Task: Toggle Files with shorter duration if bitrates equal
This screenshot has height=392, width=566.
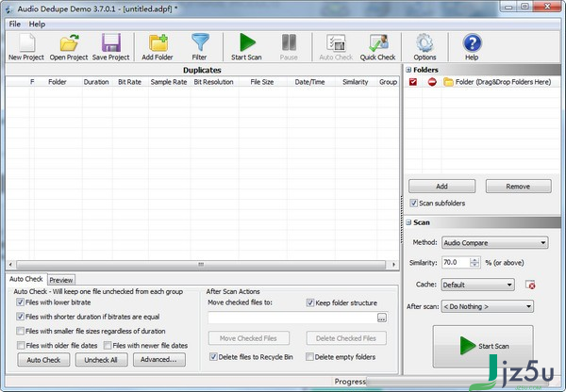Action: 20,317
